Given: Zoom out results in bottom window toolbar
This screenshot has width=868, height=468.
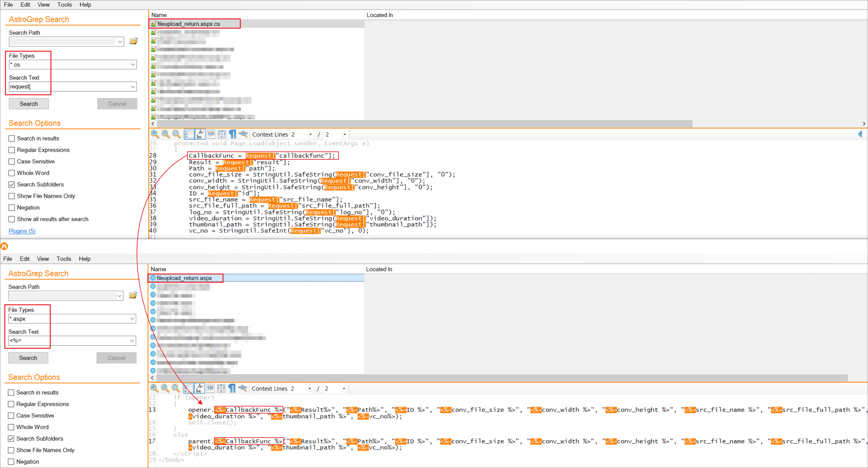Looking at the screenshot, I should click(165, 388).
